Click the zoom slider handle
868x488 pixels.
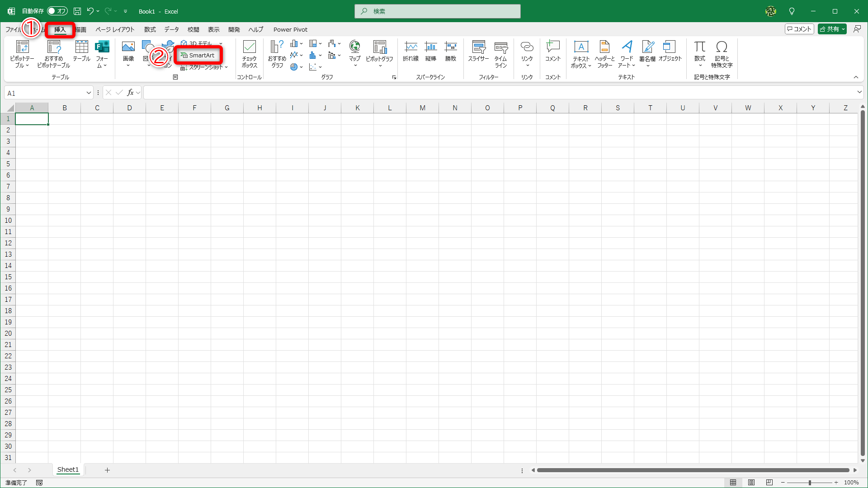coord(810,483)
